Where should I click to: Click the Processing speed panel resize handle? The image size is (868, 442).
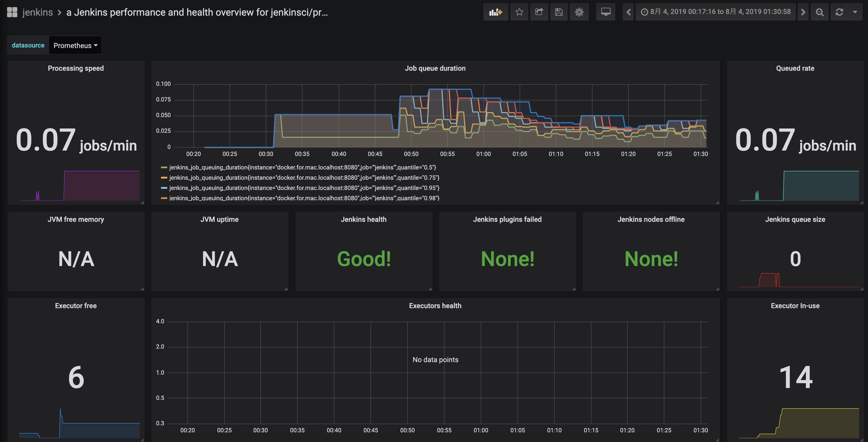(x=143, y=203)
